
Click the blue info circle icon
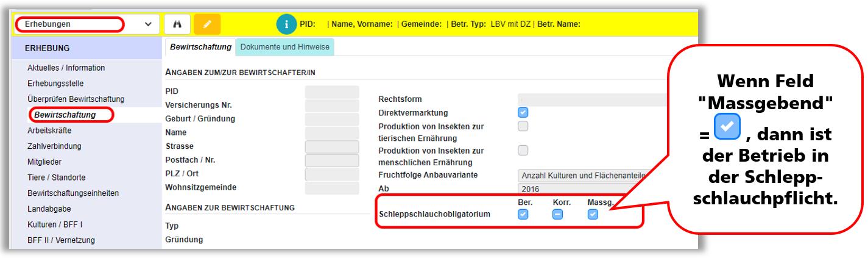286,24
